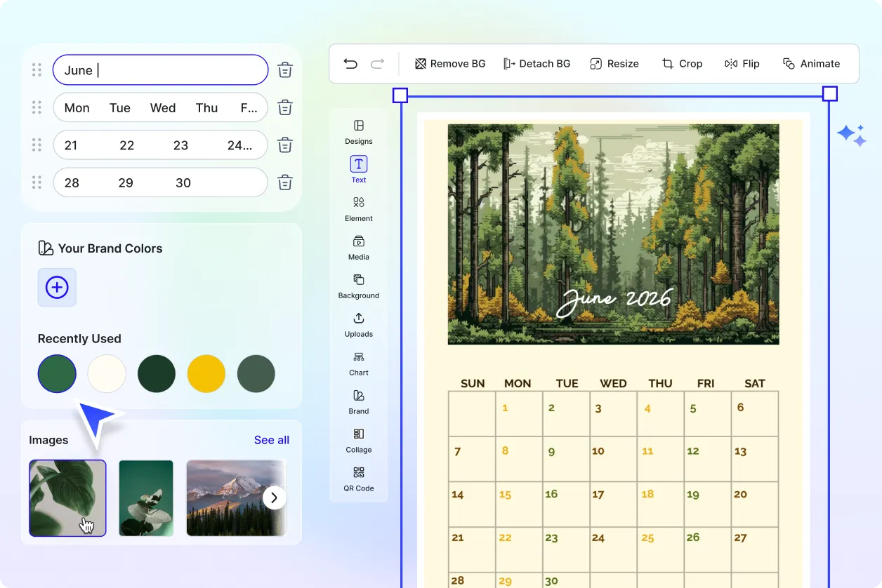Viewport: 882px width, 588px height.
Task: Click the 'Recently Used' label
Action: pos(79,338)
